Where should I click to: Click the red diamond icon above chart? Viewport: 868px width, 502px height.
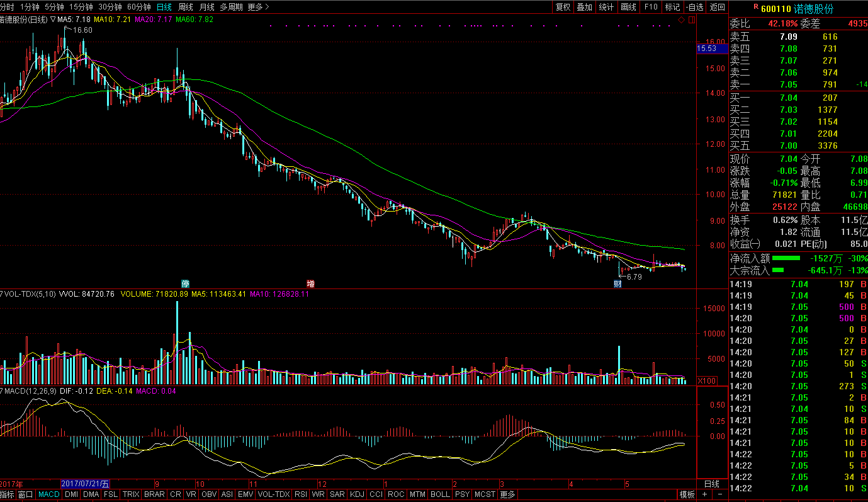tap(681, 20)
